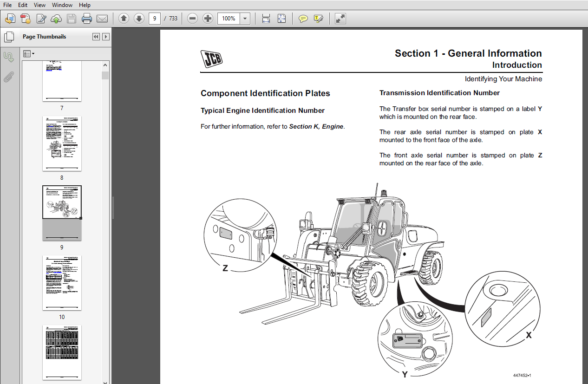This screenshot has width=588, height=384.
Task: Click the page label '10' under thumbnail
Action: tap(62, 317)
